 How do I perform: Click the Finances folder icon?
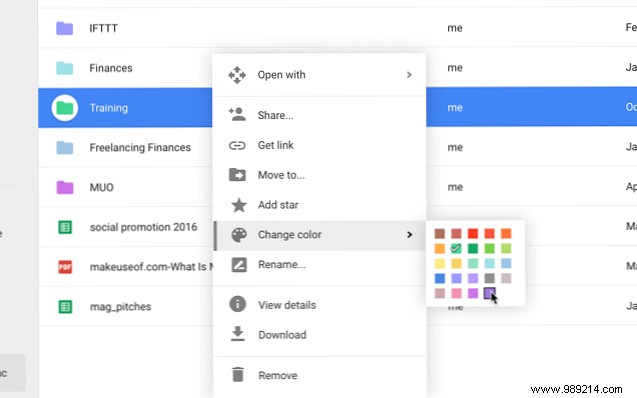65,68
